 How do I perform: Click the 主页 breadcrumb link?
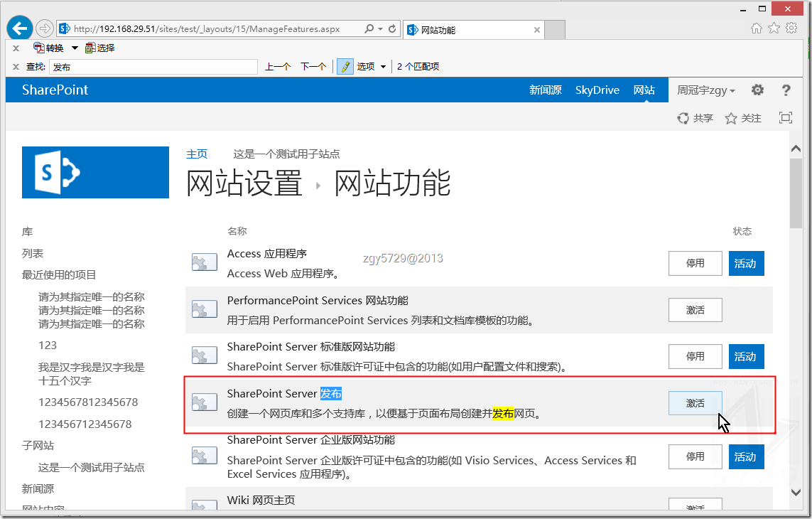click(x=197, y=154)
